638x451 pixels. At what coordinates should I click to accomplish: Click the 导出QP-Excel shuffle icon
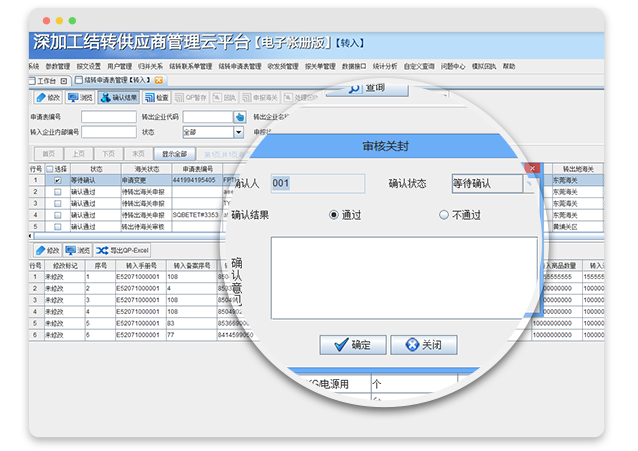click(102, 250)
